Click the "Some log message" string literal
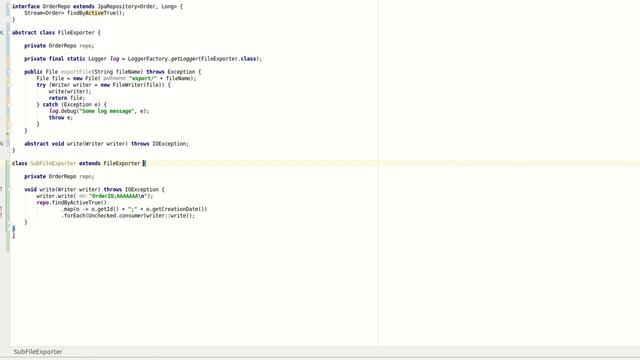The width and height of the screenshot is (640, 360). point(107,111)
